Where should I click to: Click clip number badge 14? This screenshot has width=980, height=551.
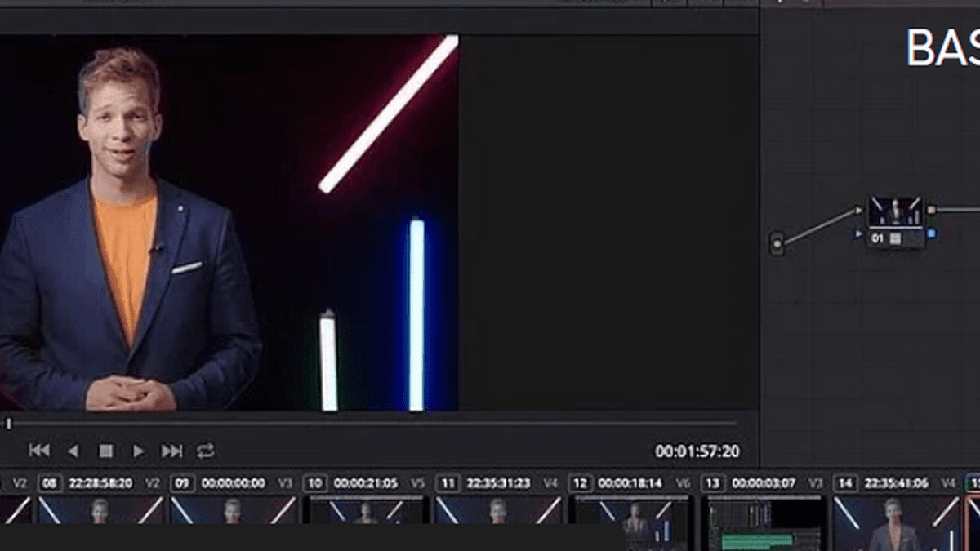point(845,483)
